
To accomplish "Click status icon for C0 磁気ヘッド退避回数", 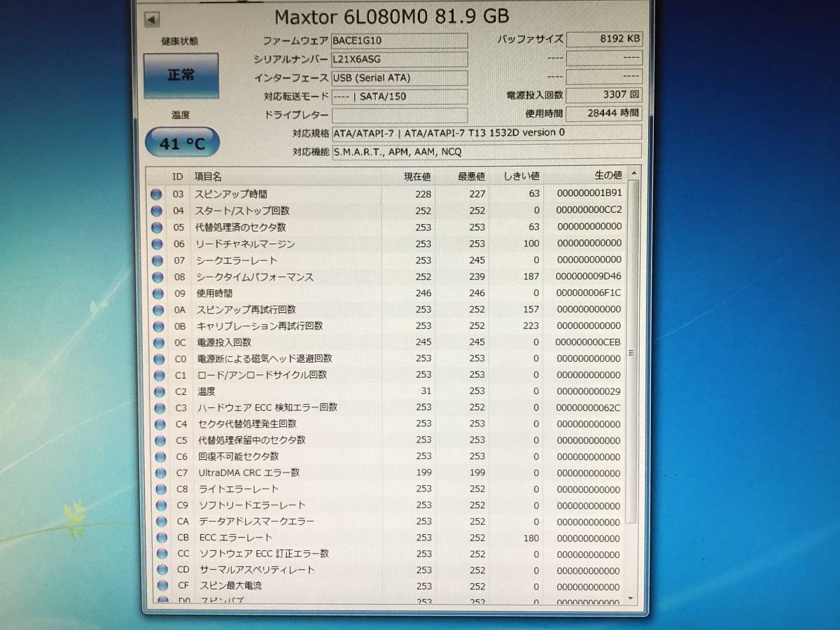I will point(159,359).
